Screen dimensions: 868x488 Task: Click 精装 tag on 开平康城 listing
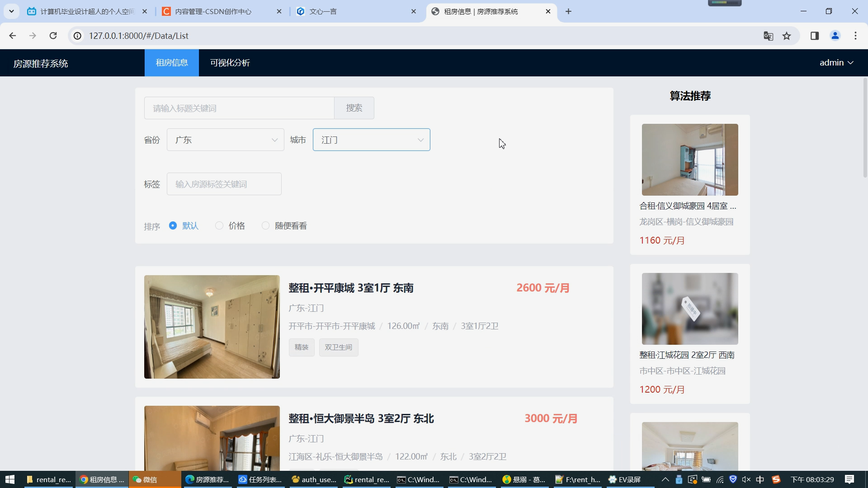pyautogui.click(x=302, y=347)
